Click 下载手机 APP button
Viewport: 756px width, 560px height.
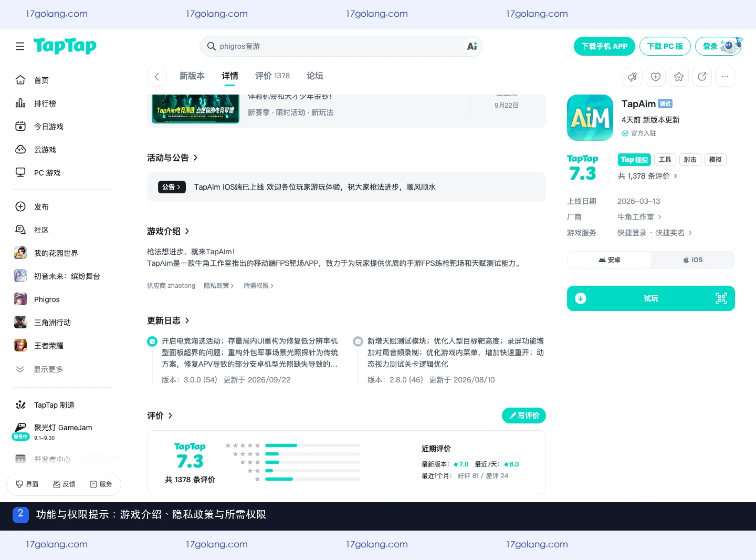click(604, 46)
